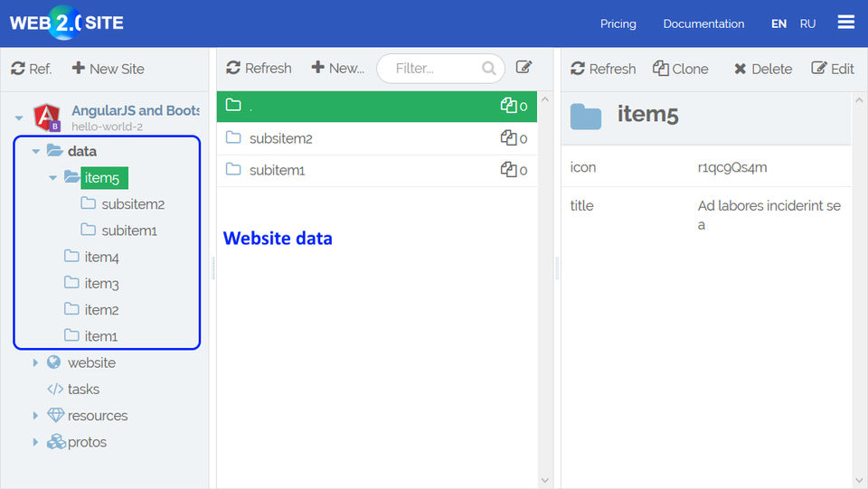Delete item5 with Delete button

coord(763,69)
